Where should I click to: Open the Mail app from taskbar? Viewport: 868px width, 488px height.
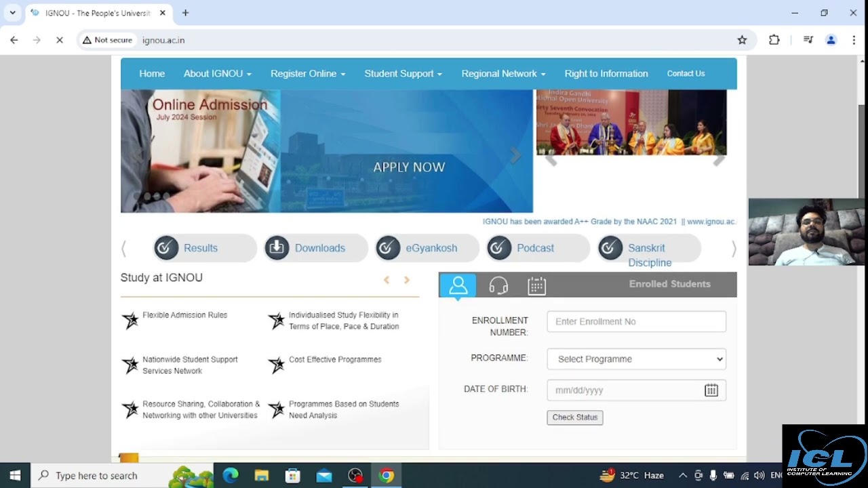tap(324, 475)
